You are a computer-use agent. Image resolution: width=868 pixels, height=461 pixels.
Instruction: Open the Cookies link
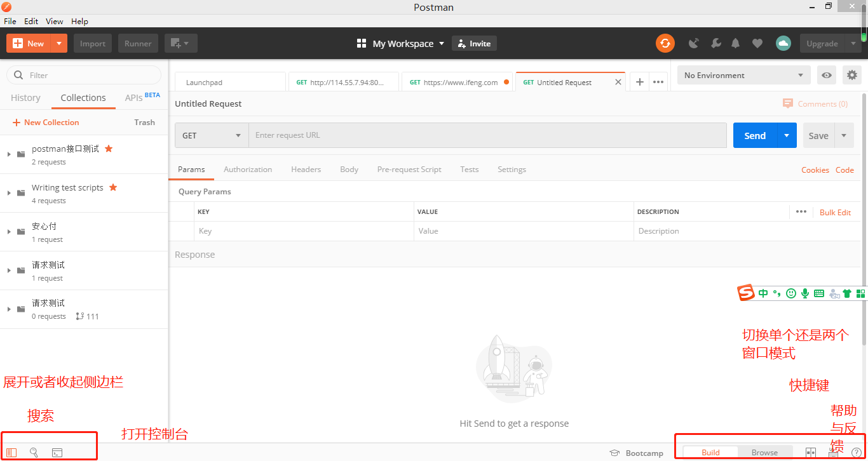pyautogui.click(x=815, y=170)
